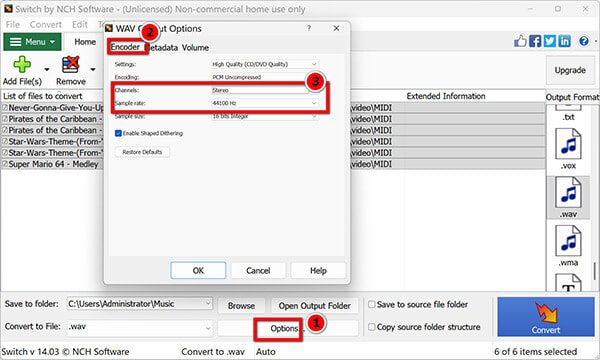Open the green Menu button
Screen dimensions: 600x360
32,42
